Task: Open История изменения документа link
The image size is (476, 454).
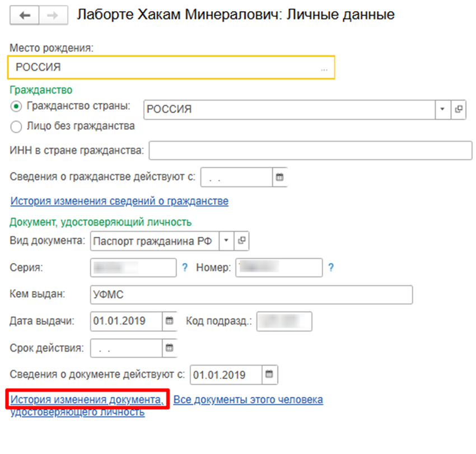Action: pos(86,400)
